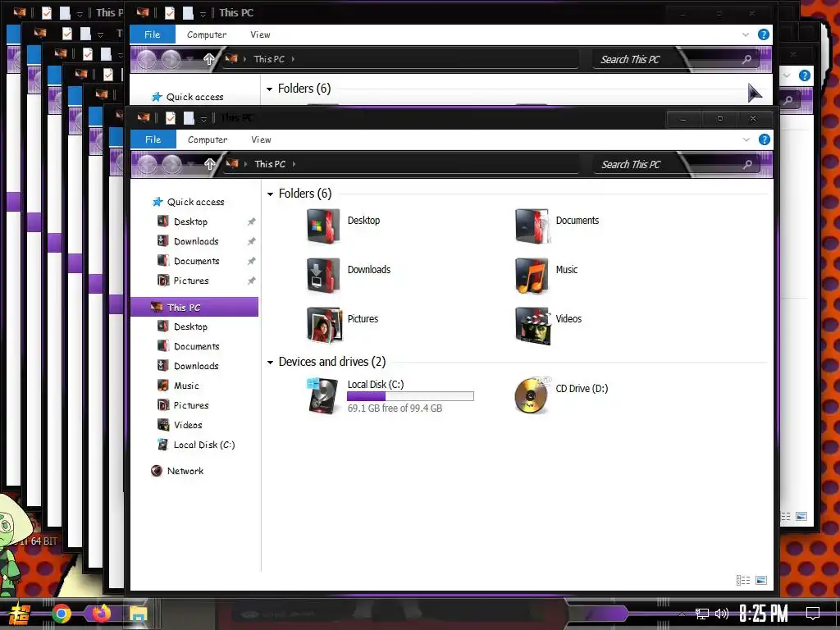Open the File menu in front window
Viewport: 840px width, 630px height.
[153, 139]
